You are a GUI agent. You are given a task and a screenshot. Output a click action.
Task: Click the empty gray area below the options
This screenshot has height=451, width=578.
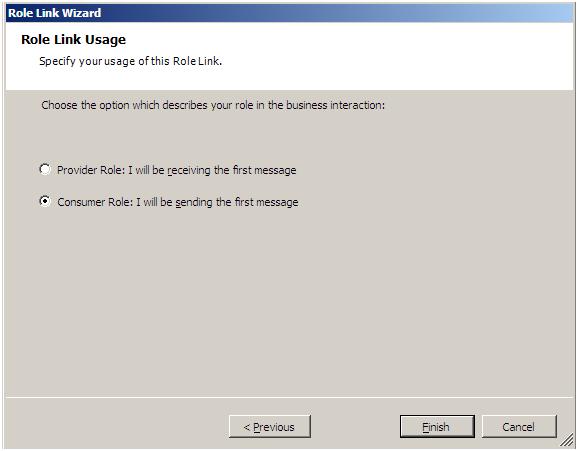(289, 302)
